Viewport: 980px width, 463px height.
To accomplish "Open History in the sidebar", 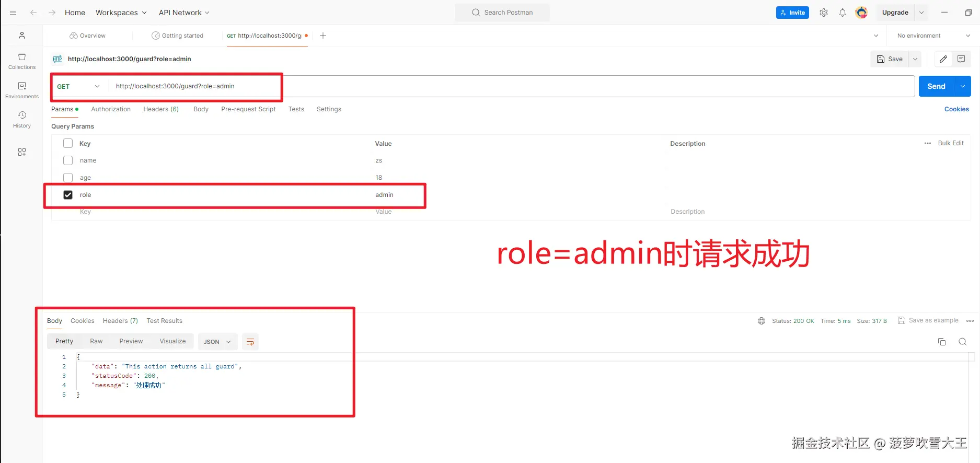I will (22, 119).
